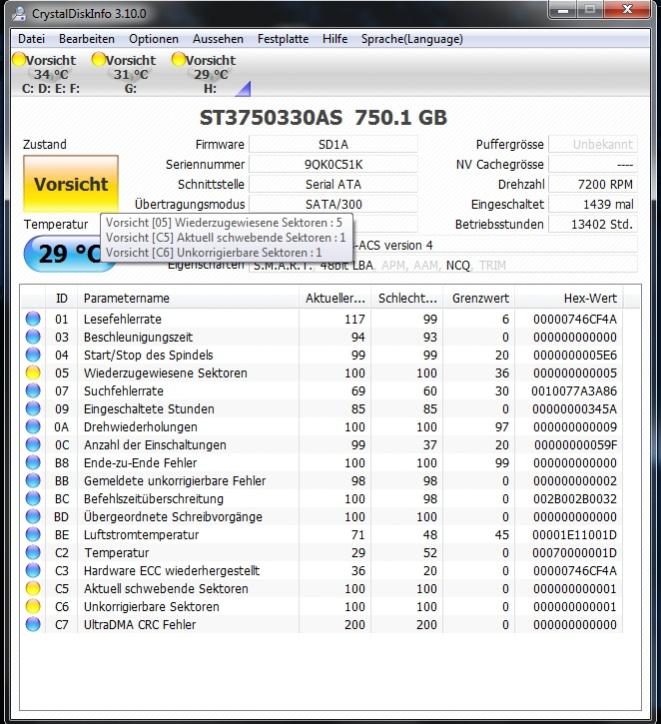Click the Übertragungsmodus field SATA/300
Image resolution: width=661 pixels, height=724 pixels.
point(333,204)
